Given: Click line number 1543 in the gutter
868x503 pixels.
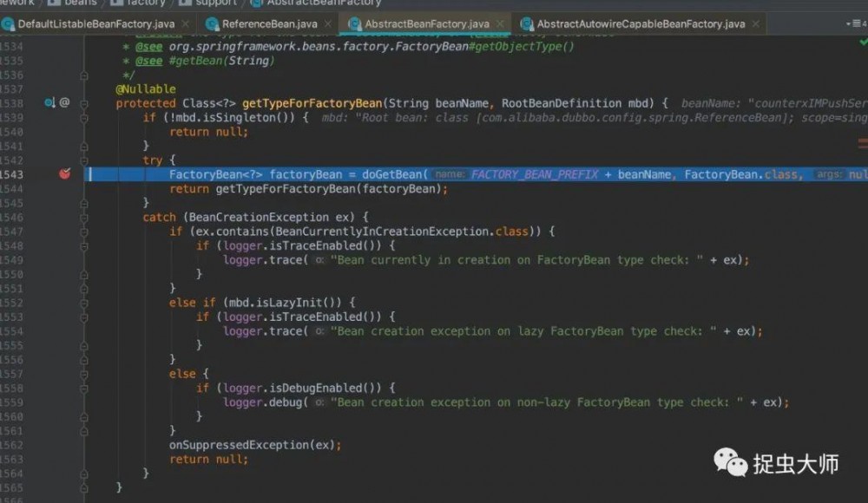Looking at the screenshot, I should point(11,174).
